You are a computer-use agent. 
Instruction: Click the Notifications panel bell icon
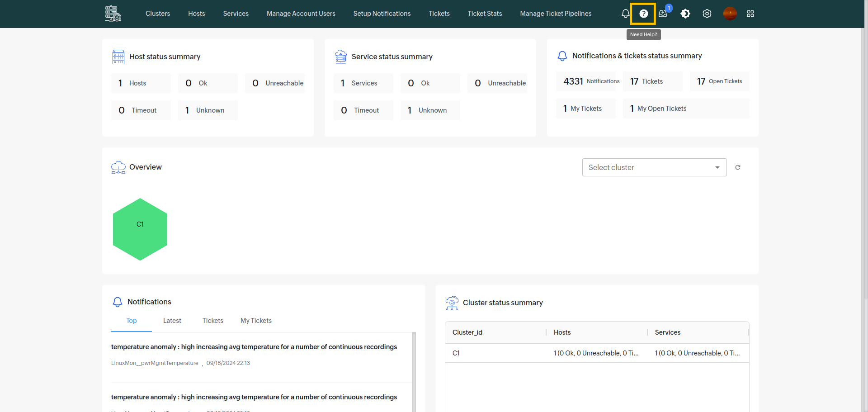(x=118, y=302)
